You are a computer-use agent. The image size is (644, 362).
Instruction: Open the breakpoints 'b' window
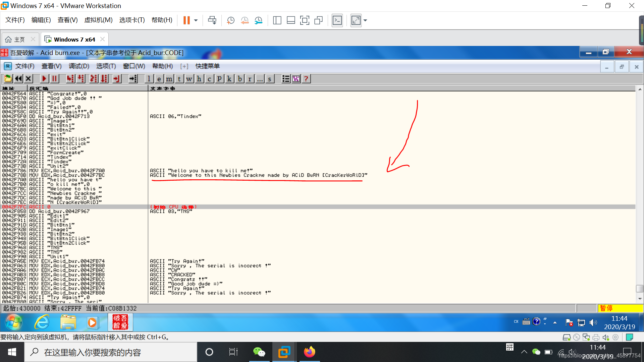239,79
